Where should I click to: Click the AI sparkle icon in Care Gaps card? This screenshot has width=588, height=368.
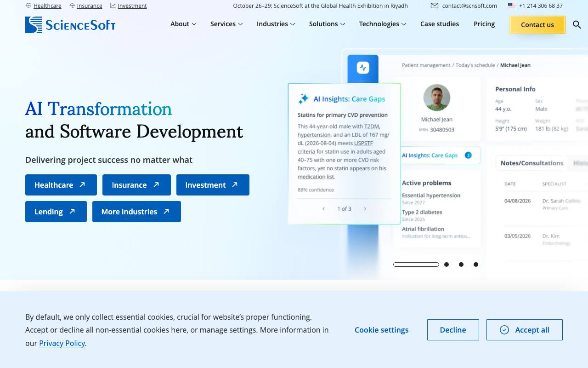pyautogui.click(x=303, y=98)
